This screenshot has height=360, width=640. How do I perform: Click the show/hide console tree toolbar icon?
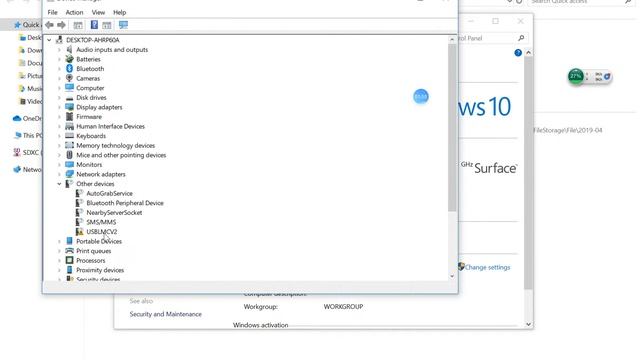click(78, 25)
